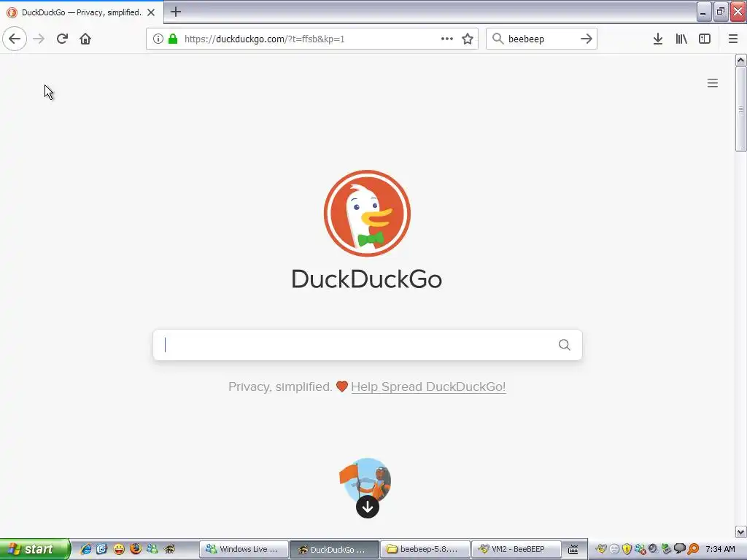Click the yellow security shield tray icon
Viewport: 747px width, 560px height.
coord(627,549)
